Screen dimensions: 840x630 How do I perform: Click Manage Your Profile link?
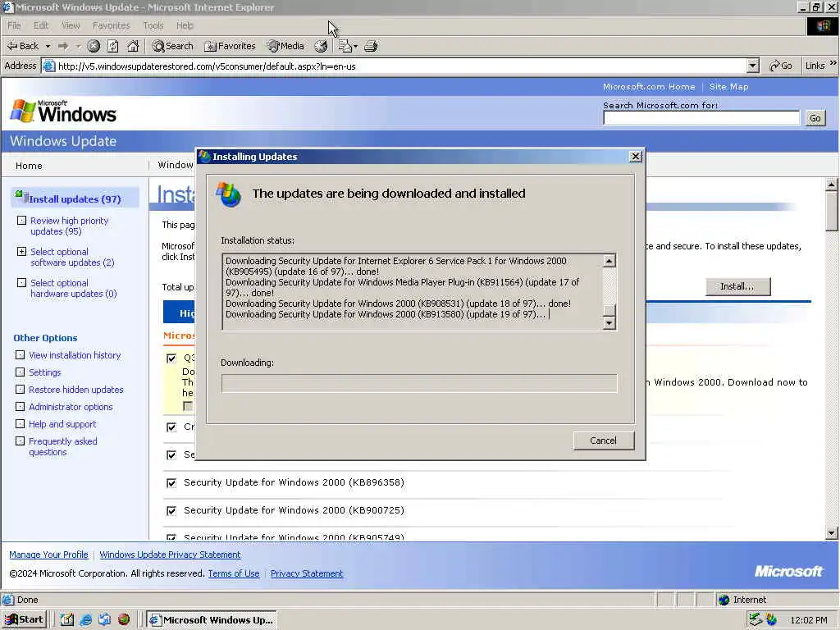[x=48, y=555]
